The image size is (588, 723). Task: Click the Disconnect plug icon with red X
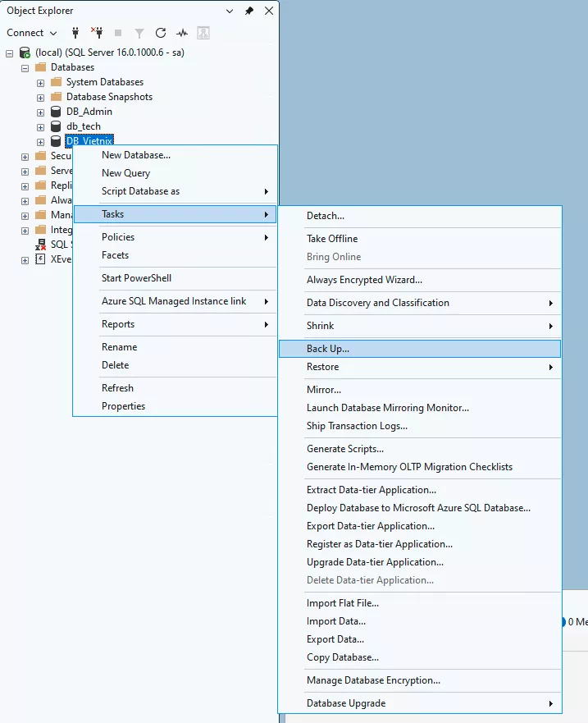click(97, 33)
